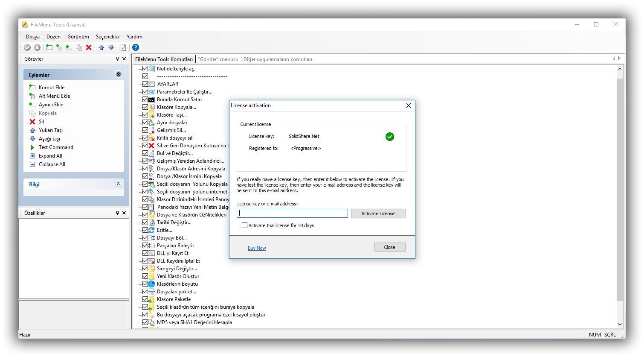Click the Add Separator toolbar icon
The image size is (644, 357).
69,47
